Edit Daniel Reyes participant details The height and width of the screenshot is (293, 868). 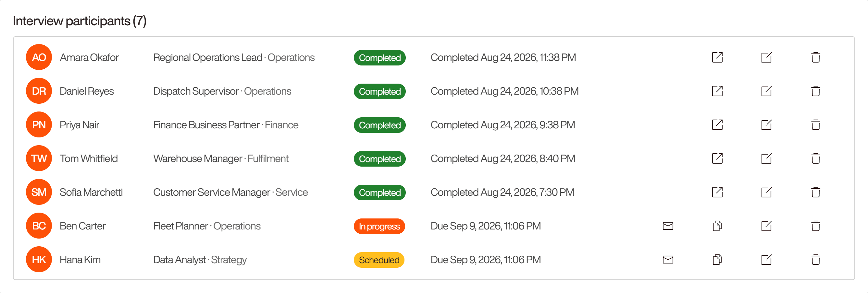click(766, 91)
